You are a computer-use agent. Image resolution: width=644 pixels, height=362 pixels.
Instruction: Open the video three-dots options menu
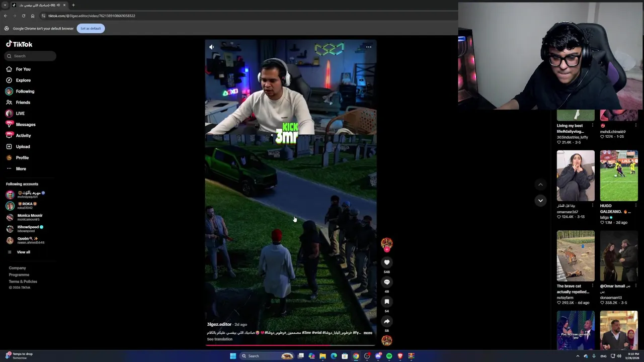click(x=369, y=47)
